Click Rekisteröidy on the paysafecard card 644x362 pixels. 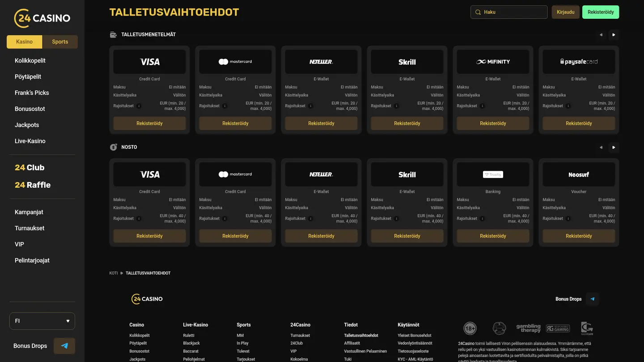579,123
